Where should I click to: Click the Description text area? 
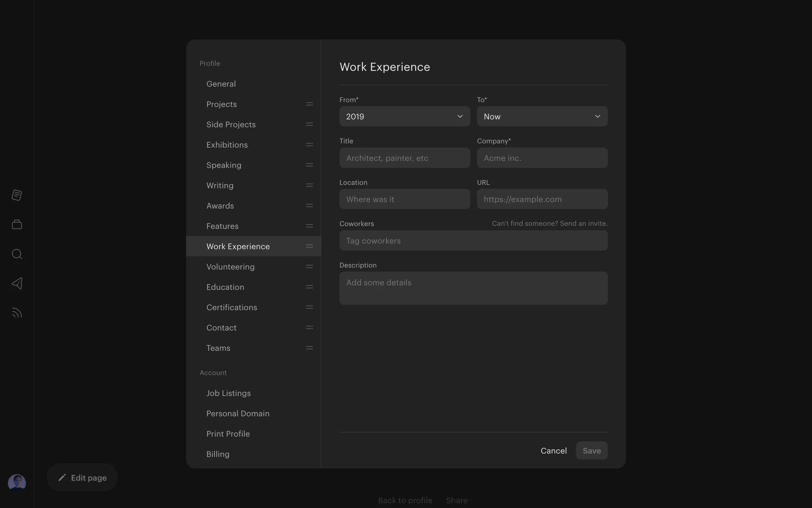click(x=473, y=288)
